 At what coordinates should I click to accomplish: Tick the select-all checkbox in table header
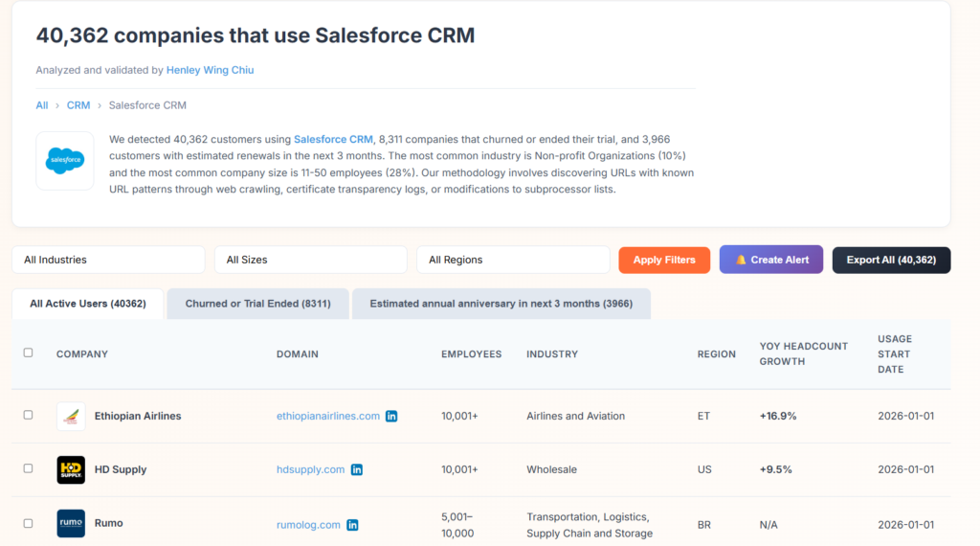(28, 353)
